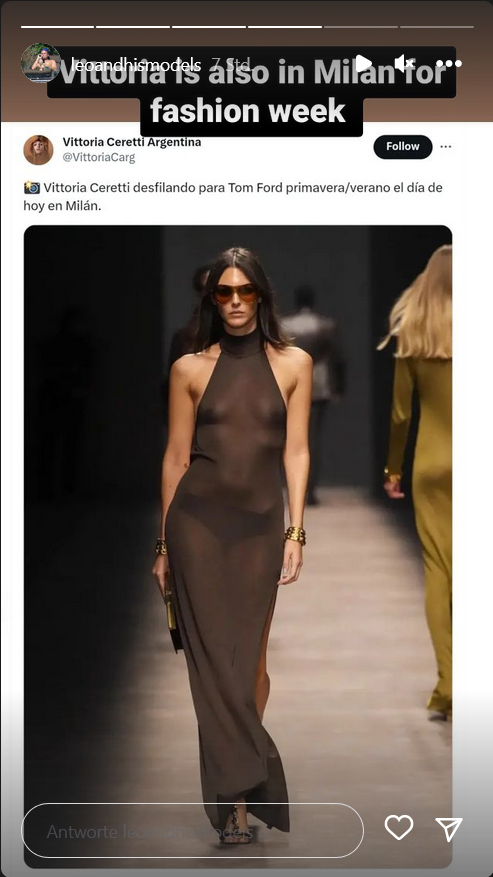Jump to the second story progress segment
This screenshot has height=877, width=493.
133,26
